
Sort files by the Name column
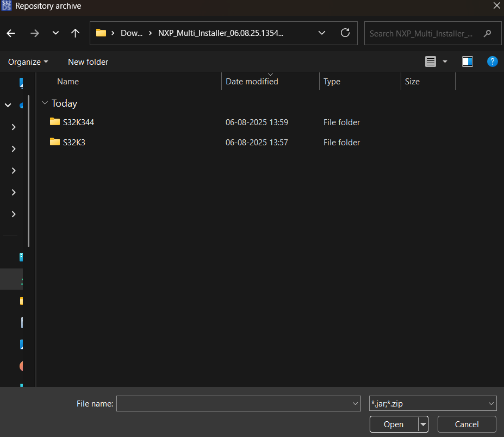pyautogui.click(x=68, y=82)
